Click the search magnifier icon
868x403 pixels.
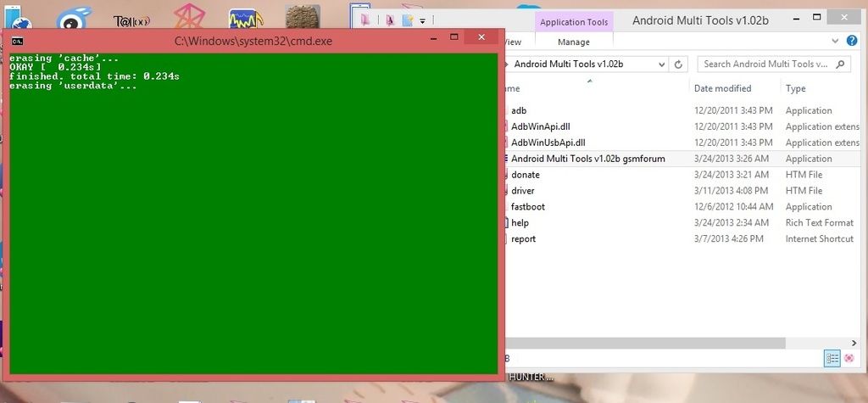[840, 64]
